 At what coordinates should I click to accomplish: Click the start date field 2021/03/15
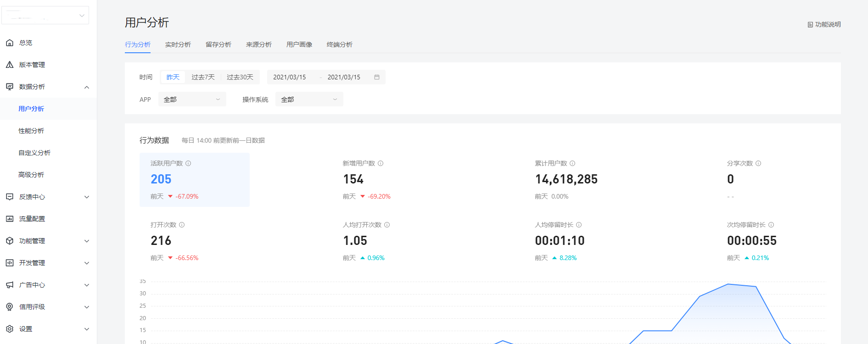coord(290,77)
